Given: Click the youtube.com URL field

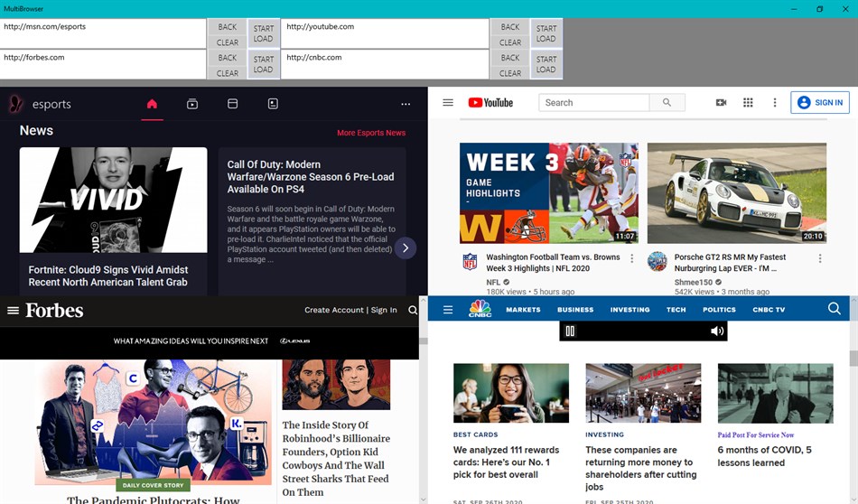Looking at the screenshot, I should tap(386, 33).
